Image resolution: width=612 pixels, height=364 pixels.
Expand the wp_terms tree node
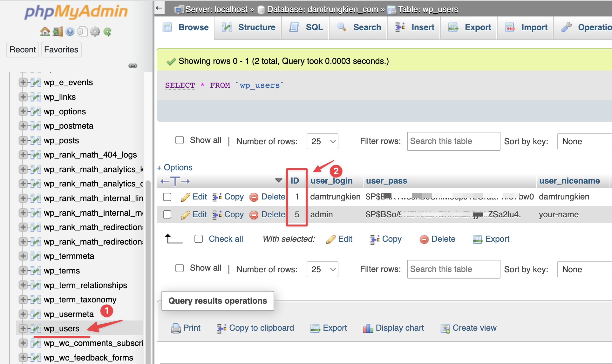(x=23, y=271)
